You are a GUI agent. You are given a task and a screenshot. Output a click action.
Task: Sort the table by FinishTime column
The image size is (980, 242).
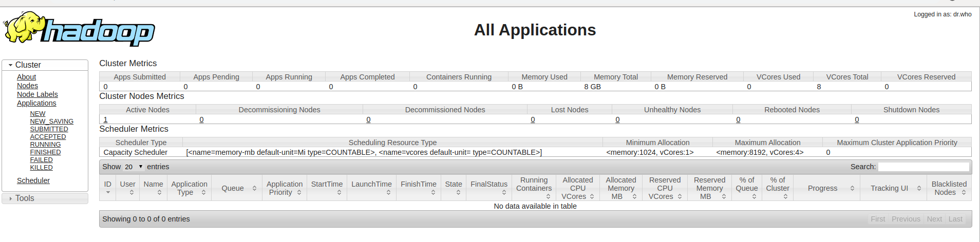419,188
